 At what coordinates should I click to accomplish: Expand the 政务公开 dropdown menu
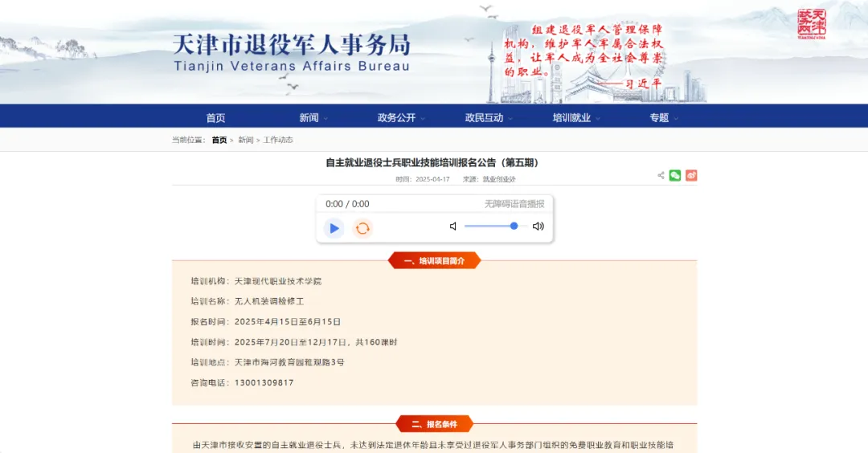click(x=400, y=117)
